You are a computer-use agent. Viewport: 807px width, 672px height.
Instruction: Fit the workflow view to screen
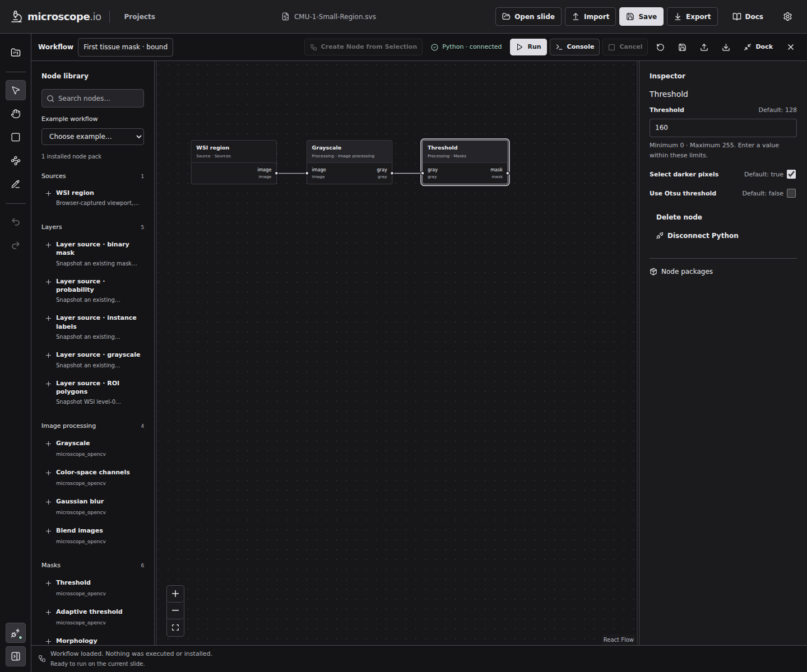[175, 628]
